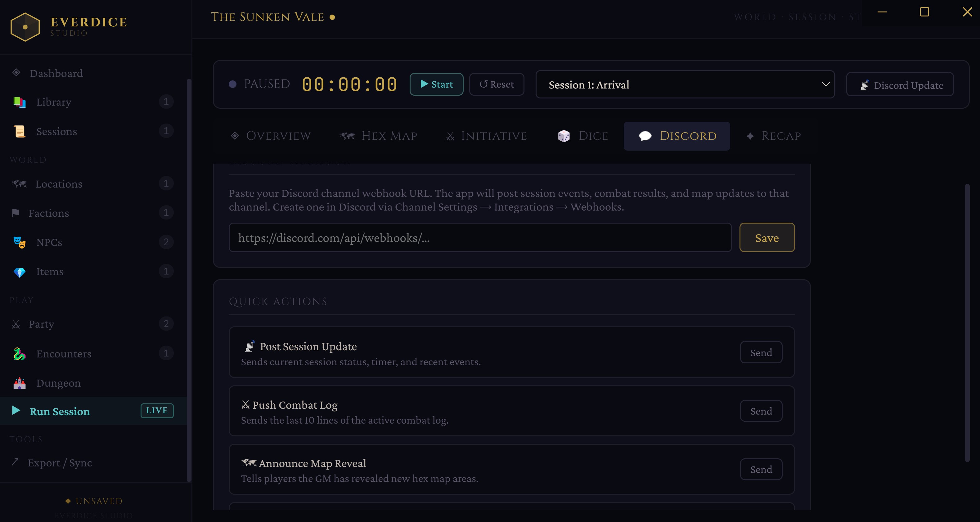Click the Locations world map icon
Image resolution: width=980 pixels, height=522 pixels.
coord(19,184)
